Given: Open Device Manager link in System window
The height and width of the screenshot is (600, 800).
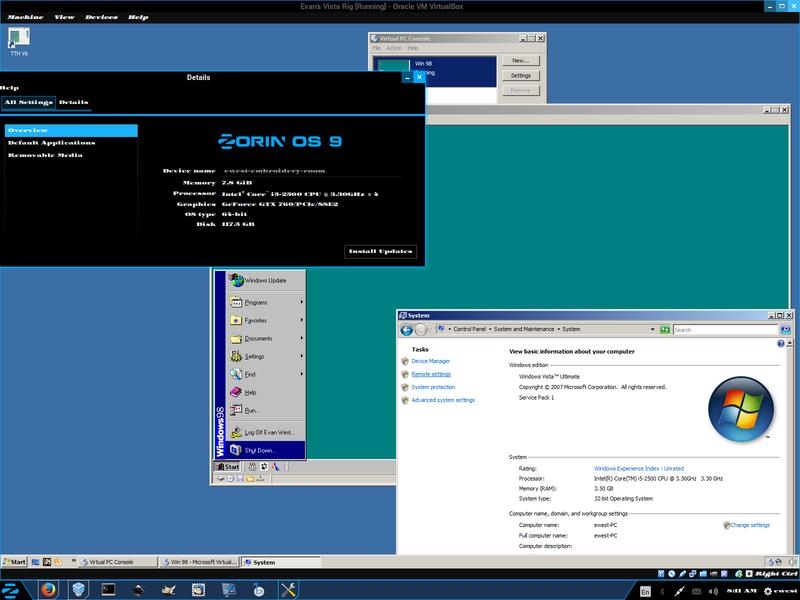Looking at the screenshot, I should (431, 361).
